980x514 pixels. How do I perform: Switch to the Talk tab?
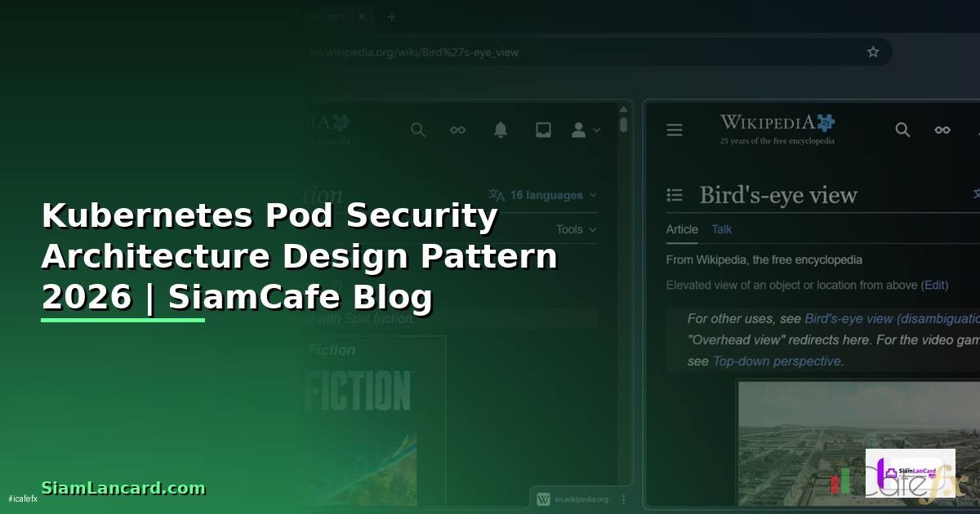point(722,229)
